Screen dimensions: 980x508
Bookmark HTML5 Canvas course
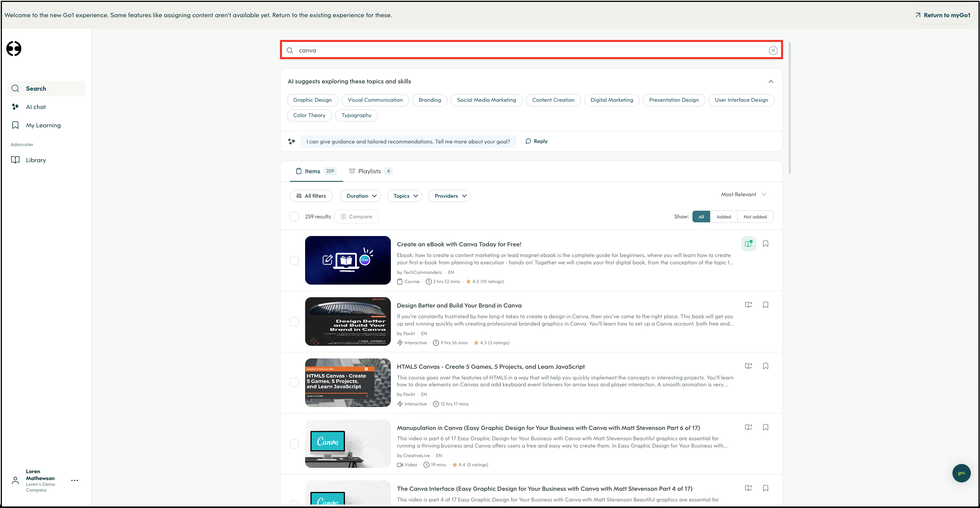pos(765,366)
